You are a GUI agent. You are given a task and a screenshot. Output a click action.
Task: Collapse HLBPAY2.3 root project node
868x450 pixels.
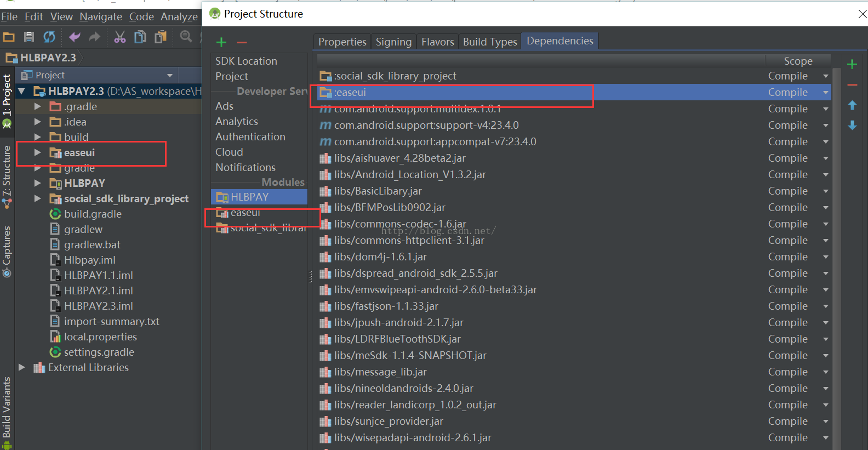coord(22,91)
